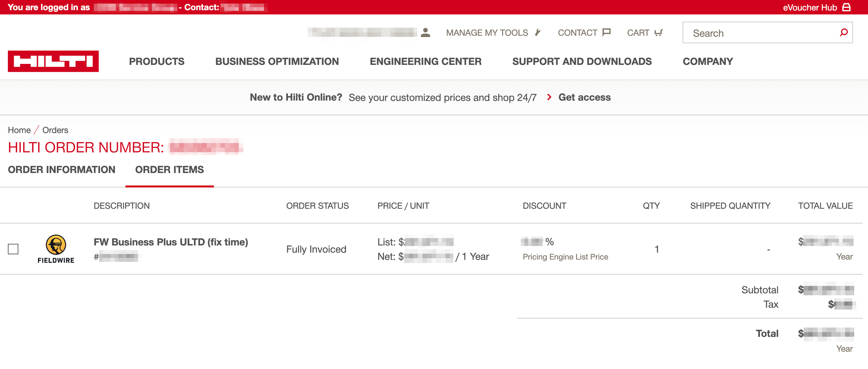Open the Engineering Center menu
This screenshot has width=868, height=369.
tap(425, 61)
